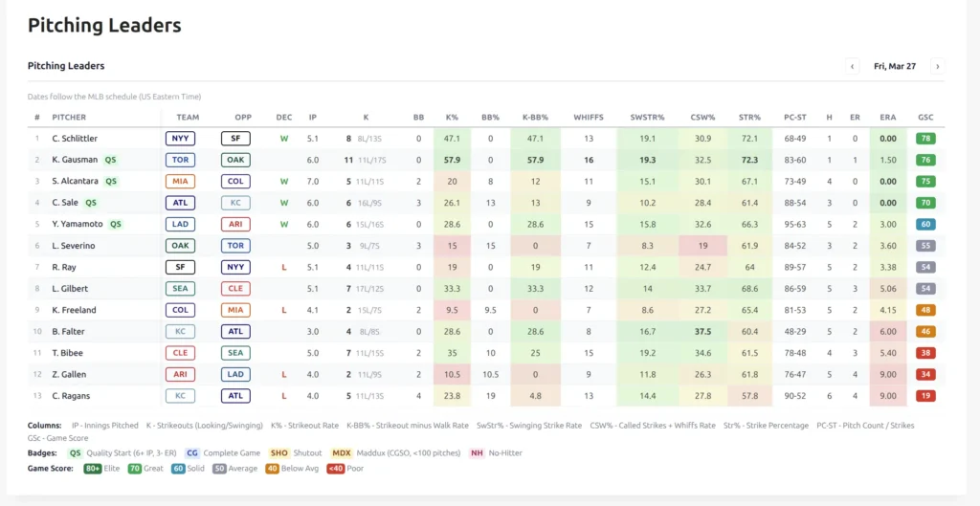Click CLE opponent badge in Gilbert row
Screen dimensions: 980x506
[235, 289]
